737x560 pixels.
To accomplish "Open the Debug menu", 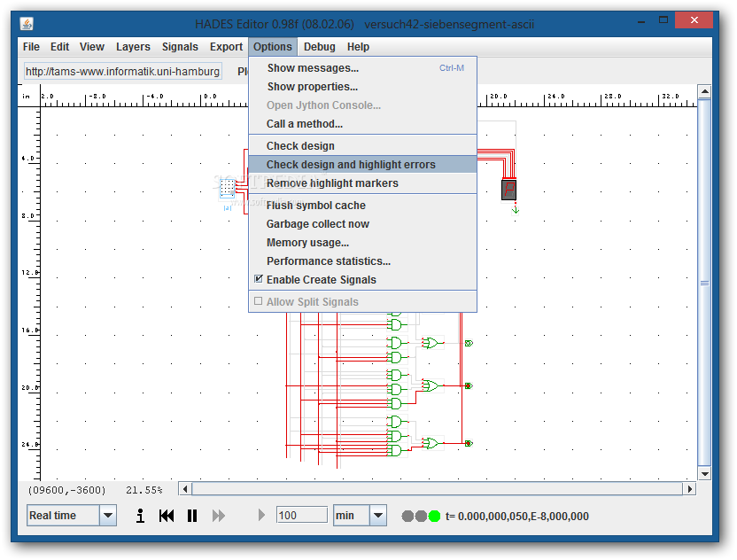I will [320, 47].
